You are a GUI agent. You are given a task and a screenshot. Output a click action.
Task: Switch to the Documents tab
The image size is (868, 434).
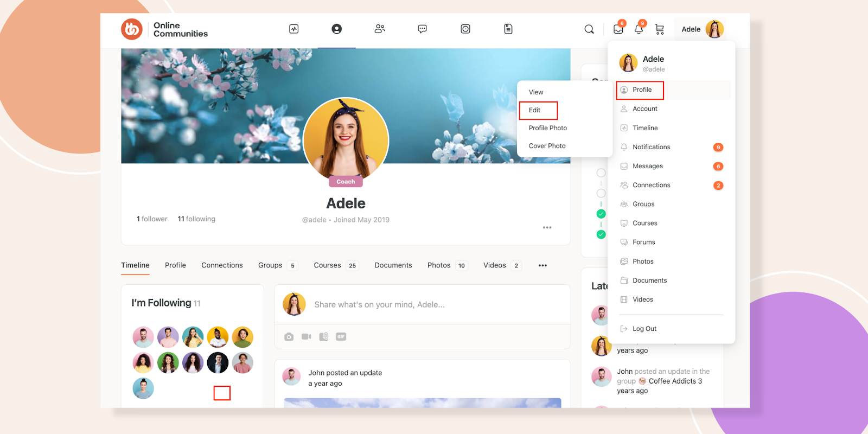tap(393, 265)
